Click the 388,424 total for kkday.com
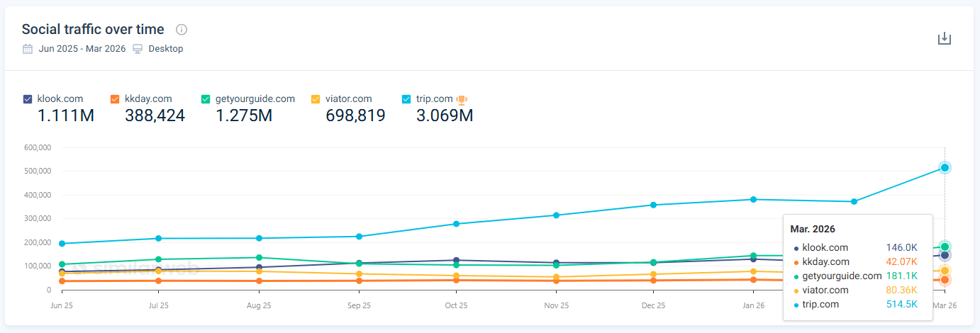Screen dimensions: 980x333 (x=155, y=115)
